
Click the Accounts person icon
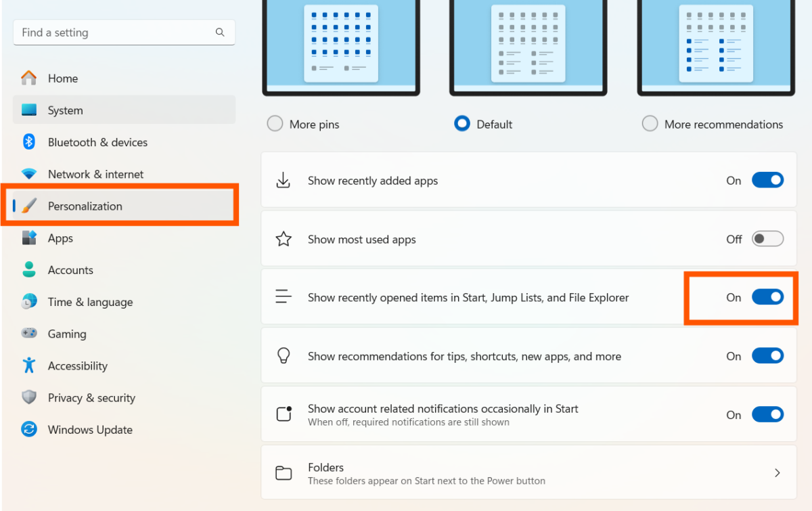click(x=30, y=270)
